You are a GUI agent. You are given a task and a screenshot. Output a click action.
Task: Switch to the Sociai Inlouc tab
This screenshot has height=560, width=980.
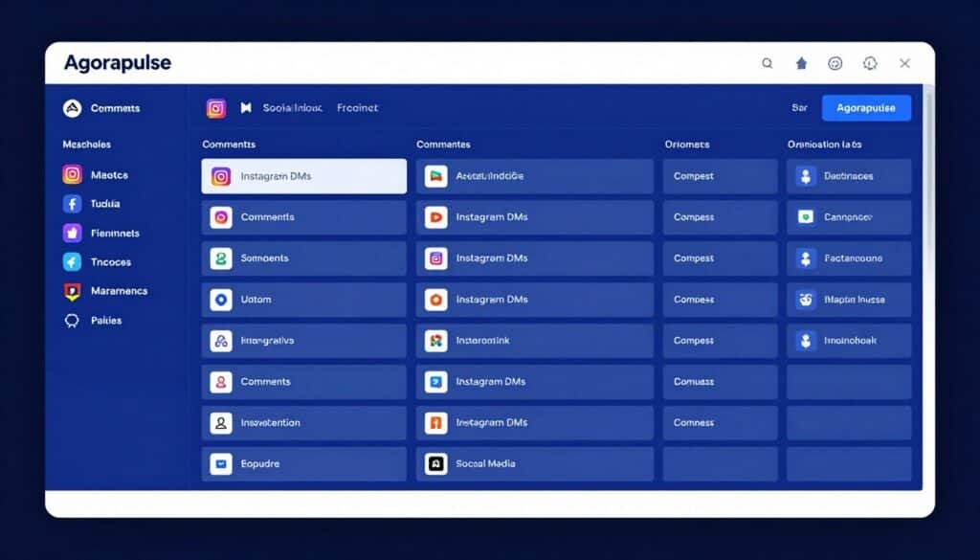[x=293, y=108]
